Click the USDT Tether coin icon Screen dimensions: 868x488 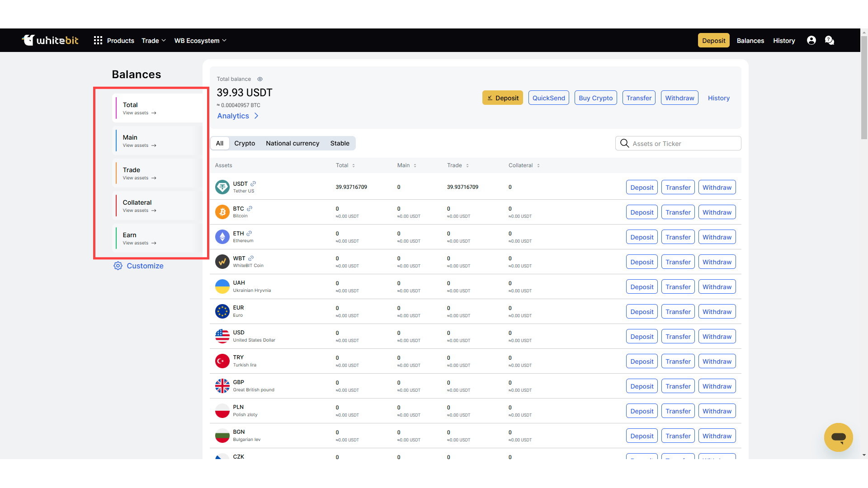[222, 187]
